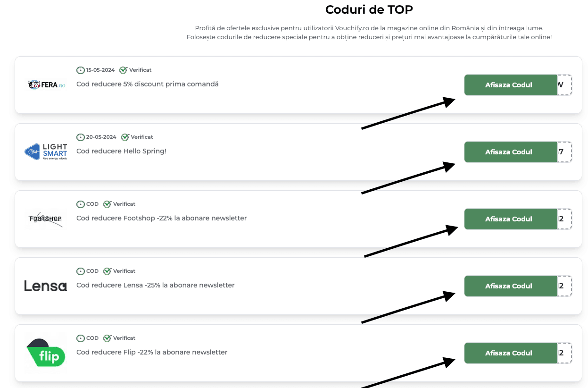
Task: Click the Verificat checkmark on the Flip offer
Action: [x=107, y=338]
